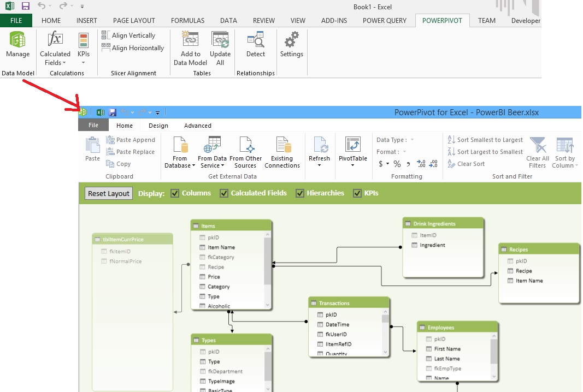Click the Manage Data Model icon

(x=18, y=40)
